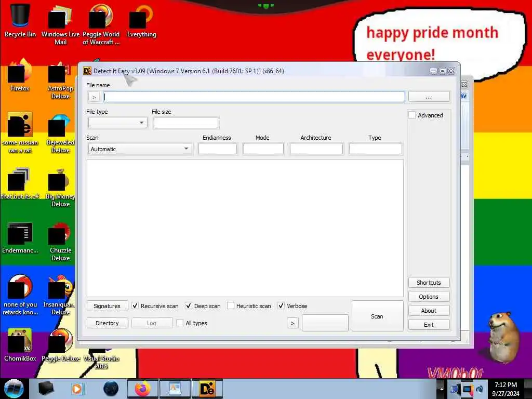Click the Endianness field
Screen dimensions: 532x399
coord(218,149)
